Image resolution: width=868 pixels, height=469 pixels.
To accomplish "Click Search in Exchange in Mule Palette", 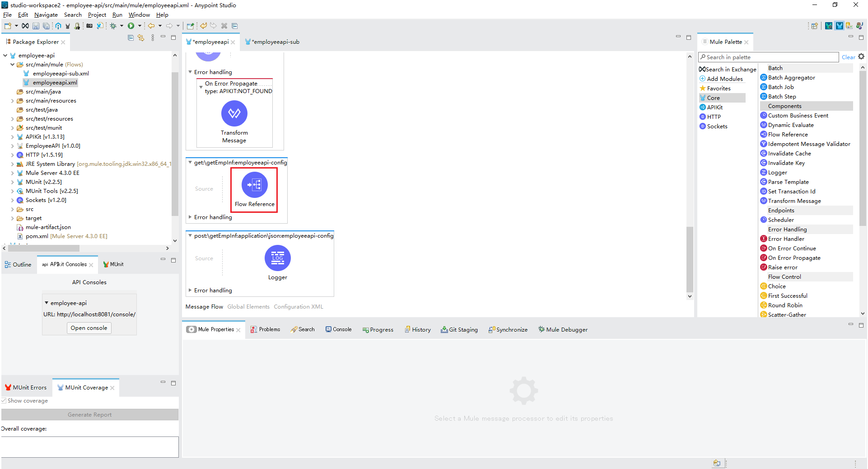I will click(x=728, y=70).
